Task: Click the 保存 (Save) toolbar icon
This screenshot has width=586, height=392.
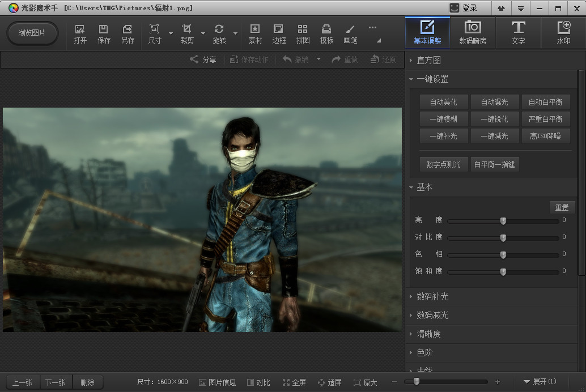Action: (x=104, y=33)
